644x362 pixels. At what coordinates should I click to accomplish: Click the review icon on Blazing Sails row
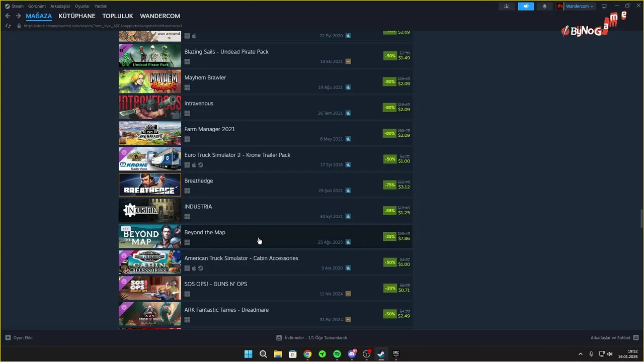coord(348,61)
